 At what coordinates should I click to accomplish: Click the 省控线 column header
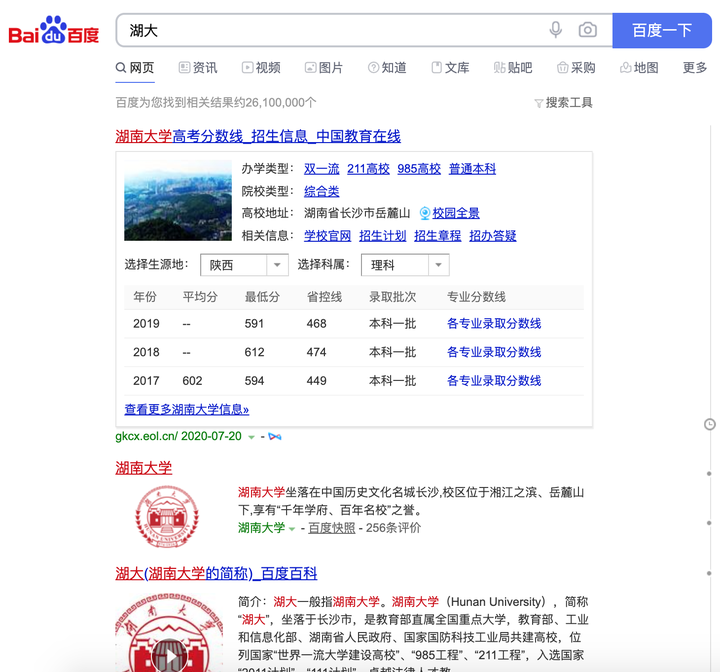point(324,297)
